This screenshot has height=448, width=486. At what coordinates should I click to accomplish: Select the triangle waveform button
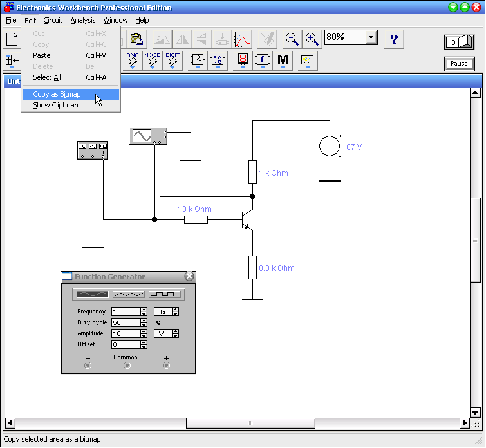[x=129, y=294]
